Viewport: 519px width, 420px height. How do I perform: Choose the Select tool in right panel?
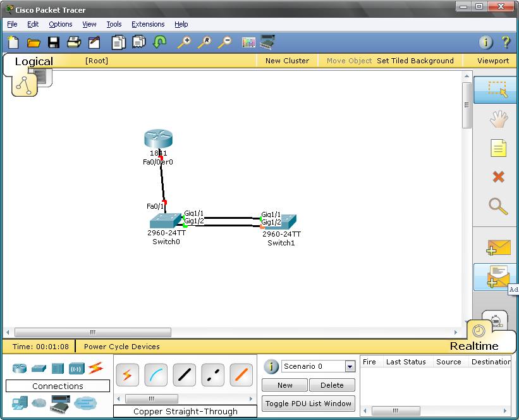click(495, 90)
